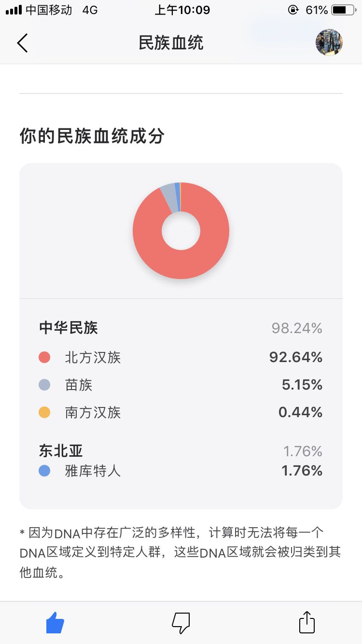Tap the share icon
Image resolution: width=362 pixels, height=644 pixels.
(307, 622)
